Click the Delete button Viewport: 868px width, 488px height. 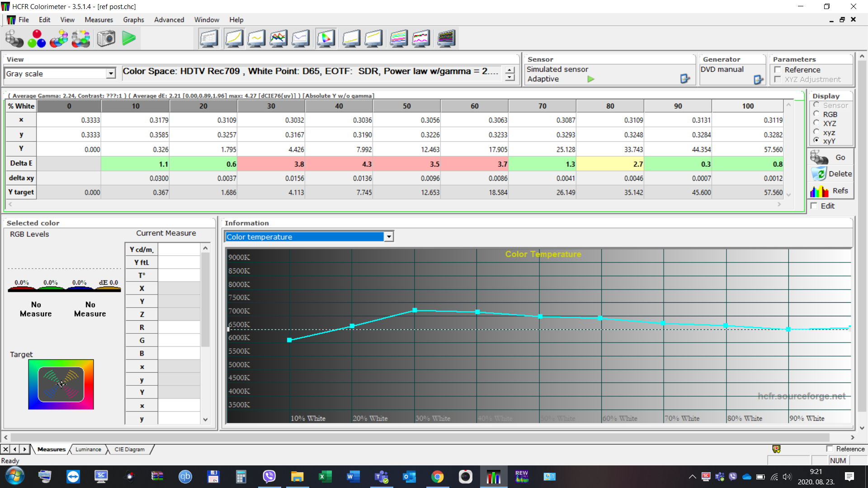pyautogui.click(x=831, y=174)
